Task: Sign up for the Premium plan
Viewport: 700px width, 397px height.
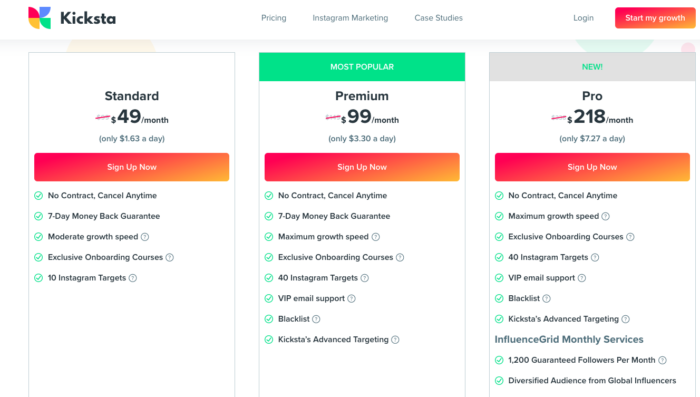Action: point(362,167)
